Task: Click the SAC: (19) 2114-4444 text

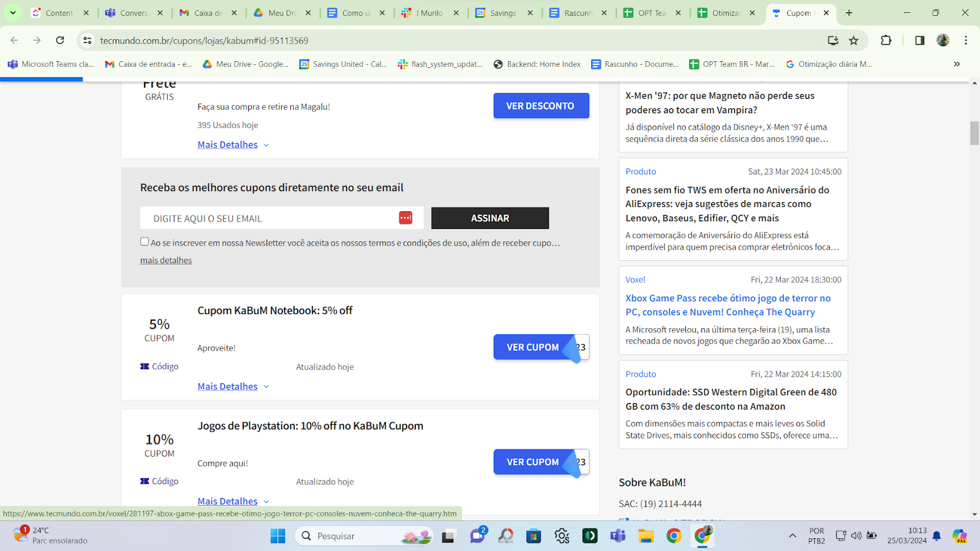Action: tap(660, 504)
